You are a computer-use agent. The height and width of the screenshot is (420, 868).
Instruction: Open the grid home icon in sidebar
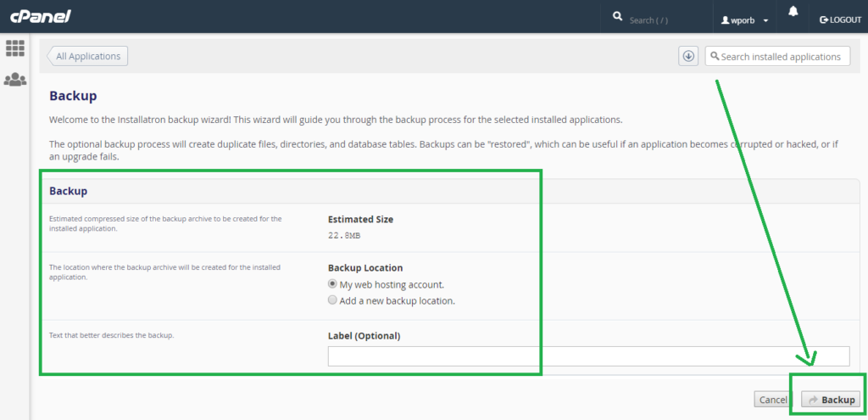pos(15,48)
